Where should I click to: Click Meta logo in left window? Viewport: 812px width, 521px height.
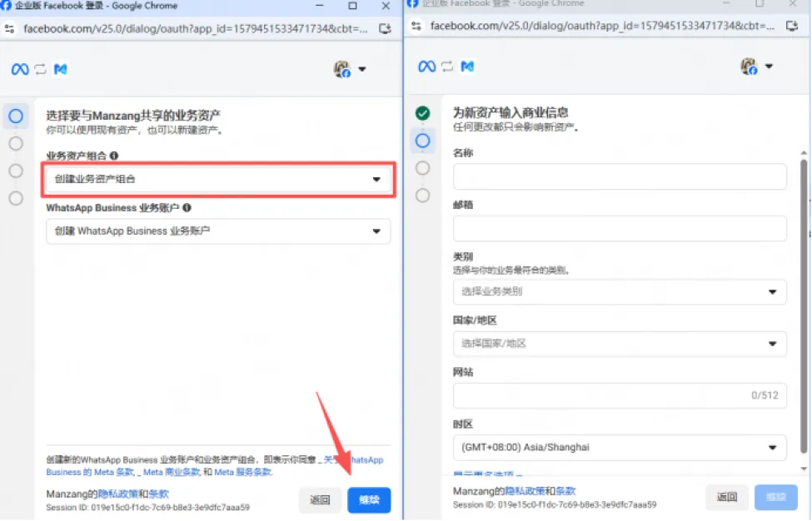click(x=20, y=69)
